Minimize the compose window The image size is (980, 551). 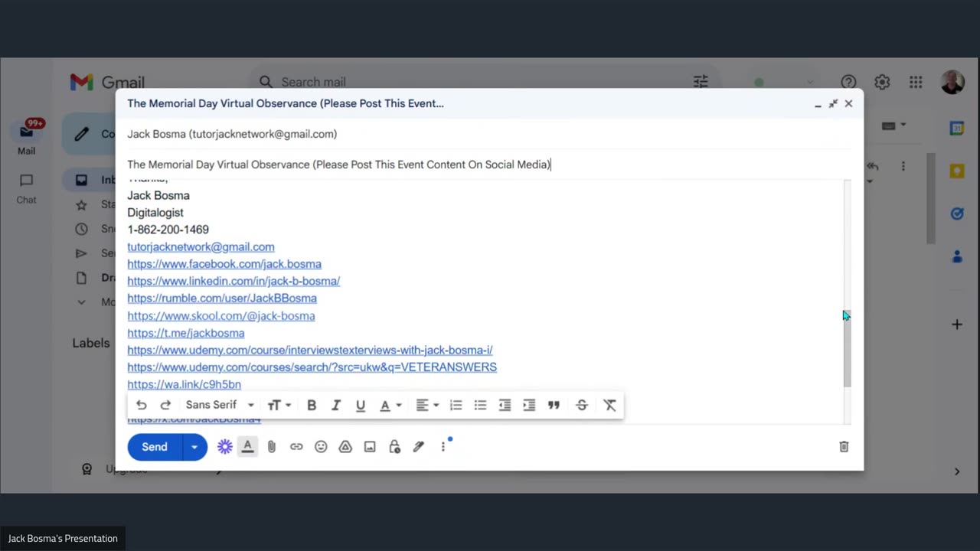(818, 104)
